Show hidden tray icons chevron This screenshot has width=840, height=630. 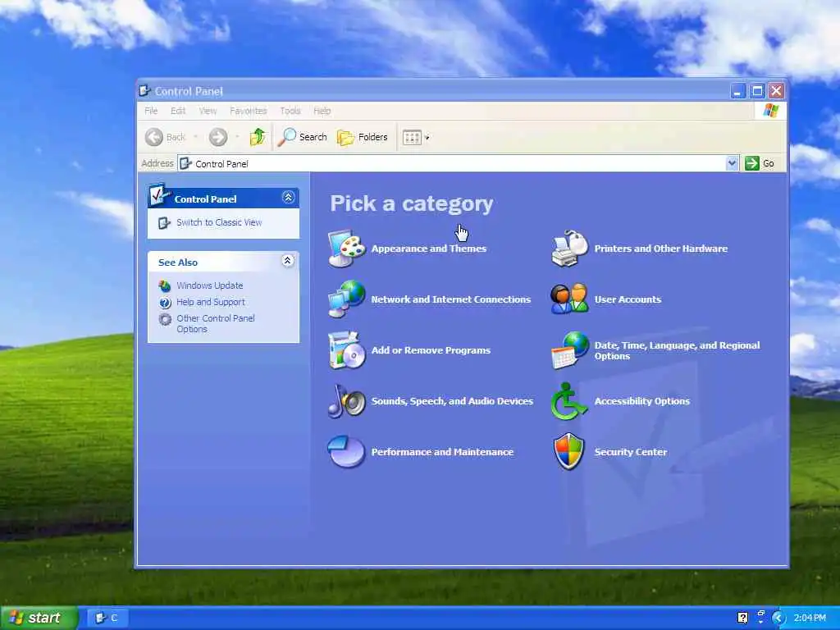(778, 619)
